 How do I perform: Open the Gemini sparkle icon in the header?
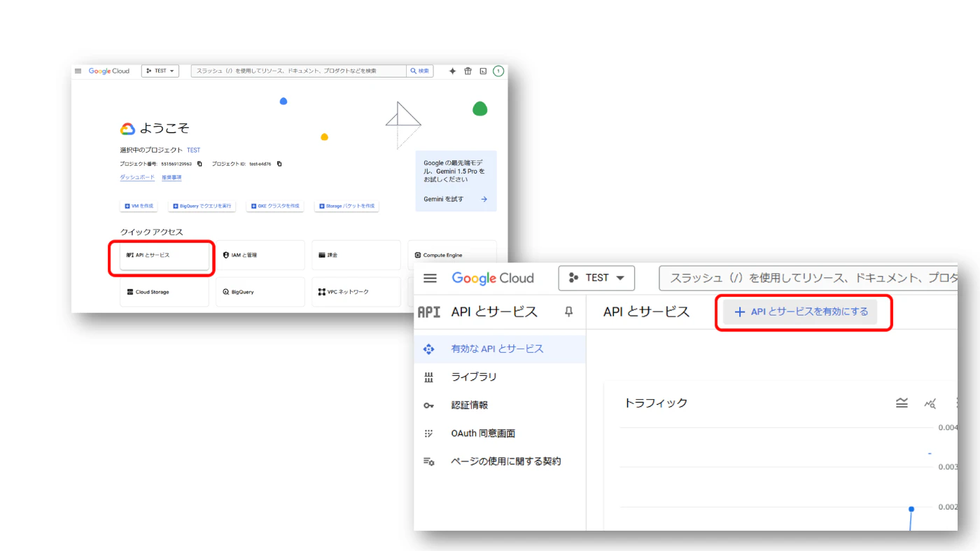[452, 71]
